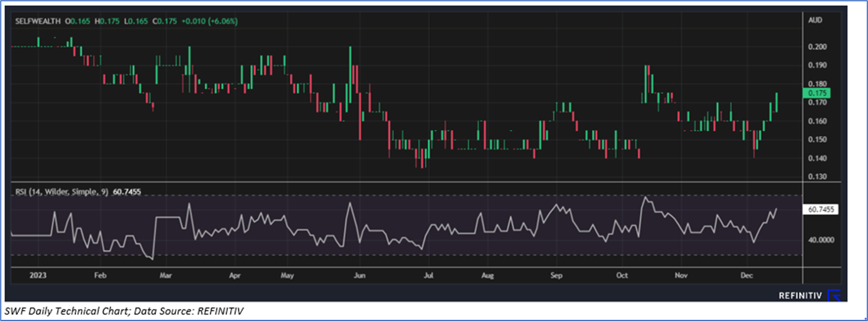Click the 0.200 price axis label
The width and height of the screenshot is (868, 321).
coord(818,47)
